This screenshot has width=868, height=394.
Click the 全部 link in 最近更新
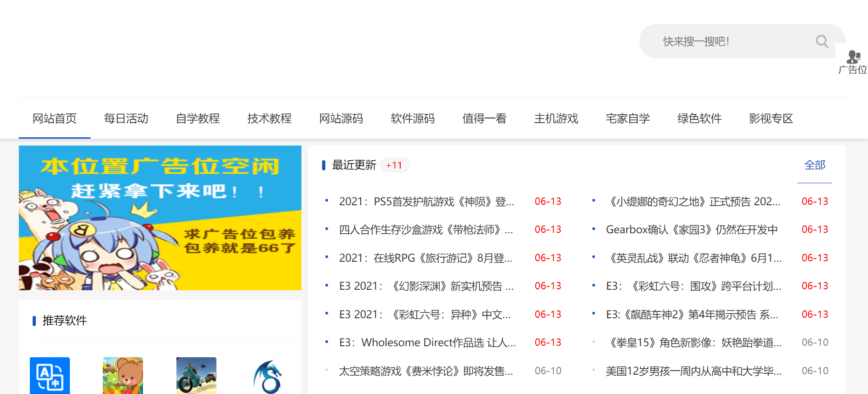click(815, 165)
